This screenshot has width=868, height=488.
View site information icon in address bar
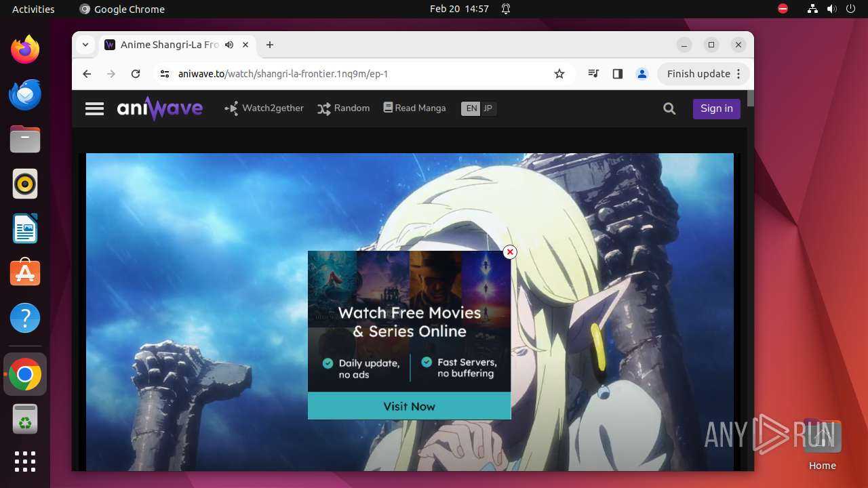[x=164, y=74]
